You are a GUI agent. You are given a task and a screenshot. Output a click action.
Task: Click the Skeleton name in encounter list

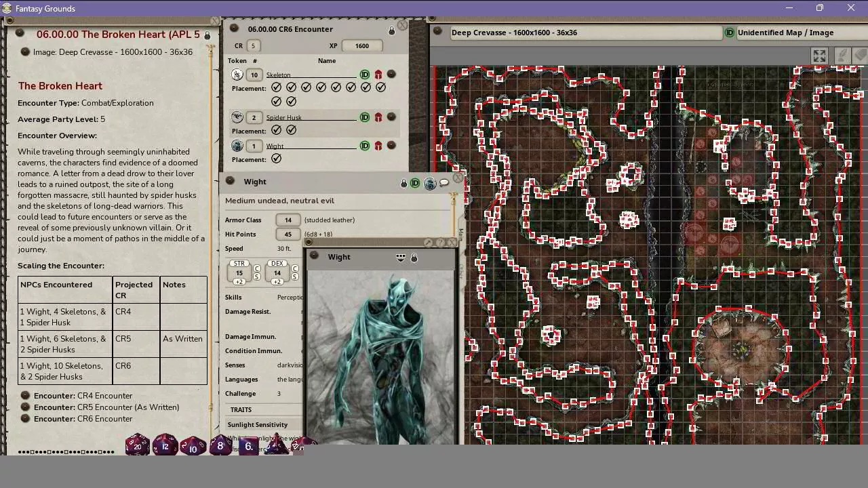(x=278, y=75)
